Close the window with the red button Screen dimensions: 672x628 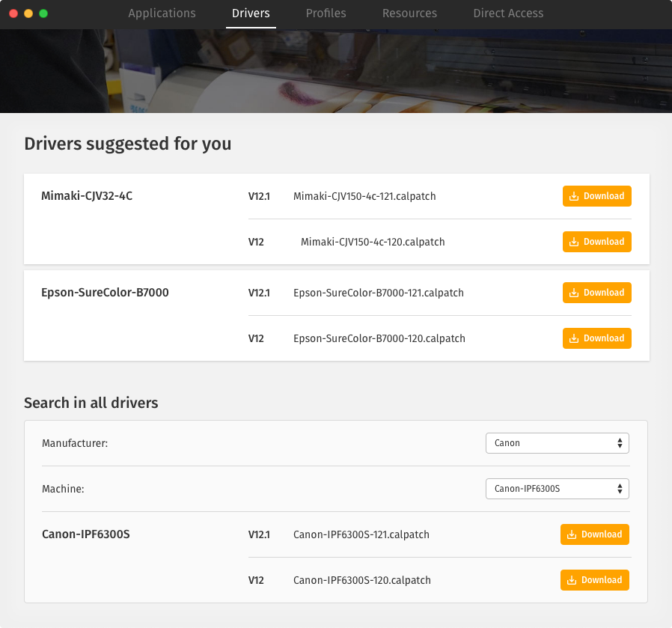13,13
